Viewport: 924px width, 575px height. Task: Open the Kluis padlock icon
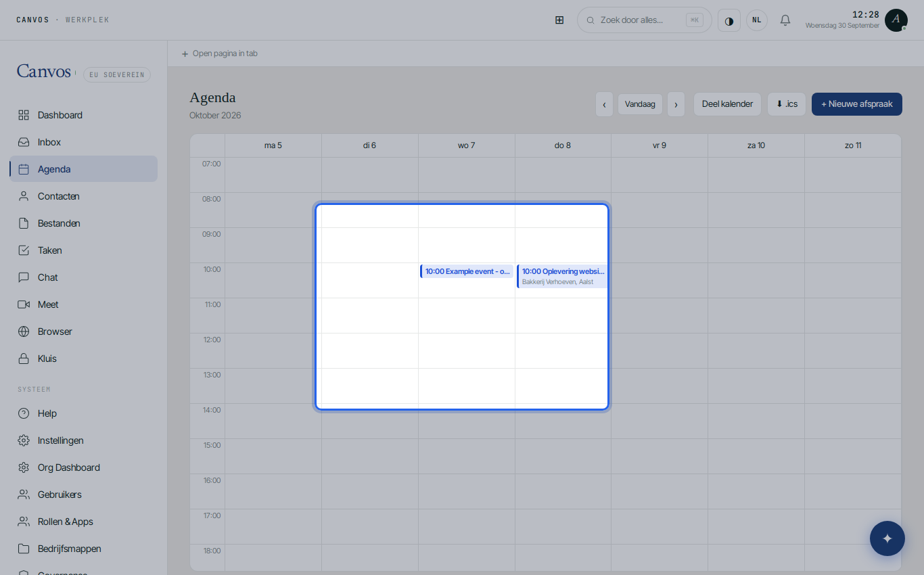[24, 359]
